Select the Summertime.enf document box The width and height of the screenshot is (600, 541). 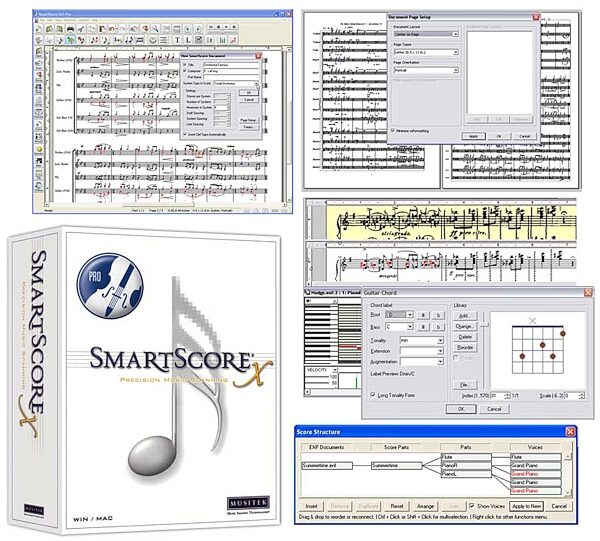pos(327,466)
